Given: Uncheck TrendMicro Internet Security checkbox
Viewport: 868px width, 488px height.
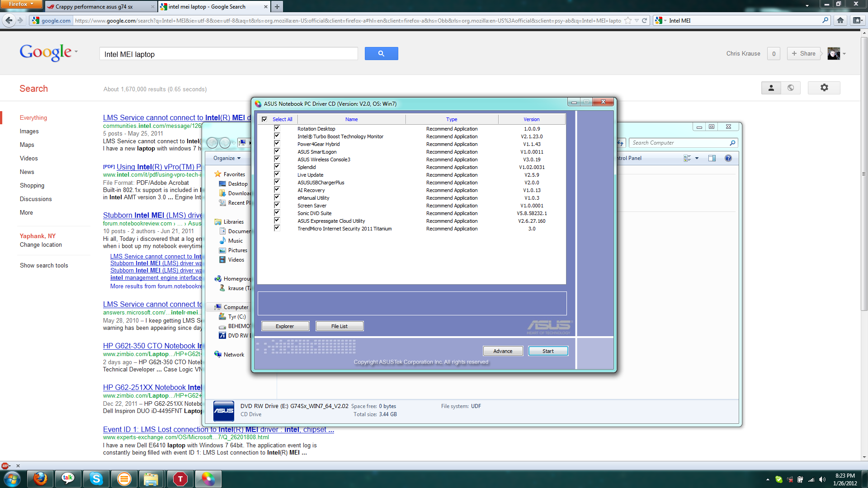Looking at the screenshot, I should coord(277,228).
